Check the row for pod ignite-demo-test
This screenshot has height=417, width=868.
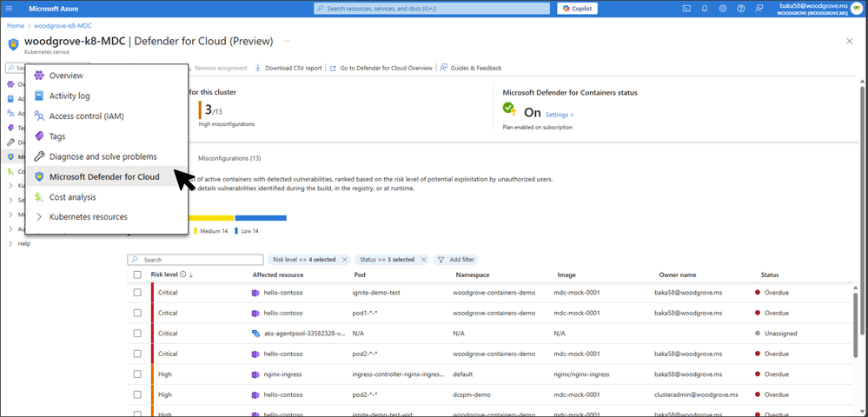[137, 293]
